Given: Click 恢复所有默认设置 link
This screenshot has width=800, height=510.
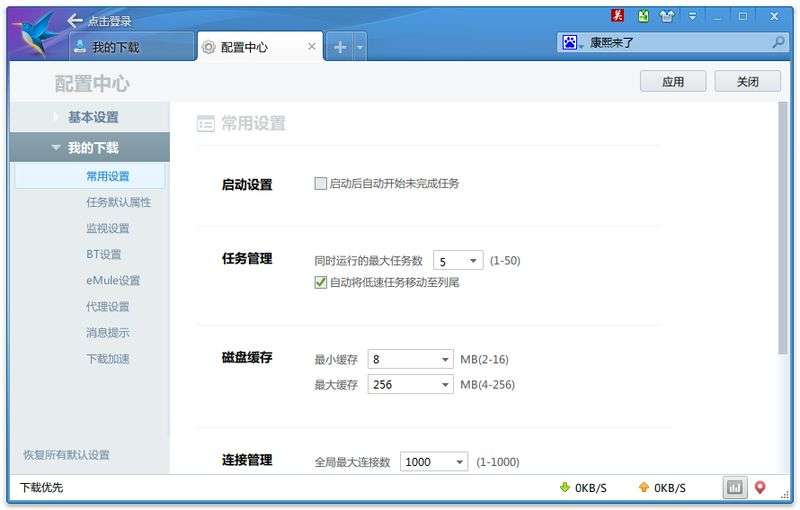Looking at the screenshot, I should coord(66,455).
